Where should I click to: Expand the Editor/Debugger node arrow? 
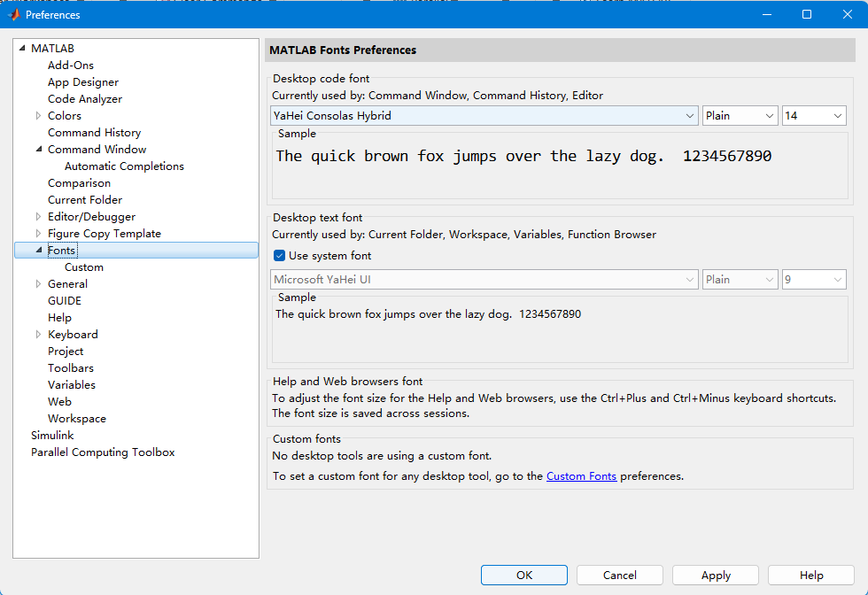click(x=38, y=216)
